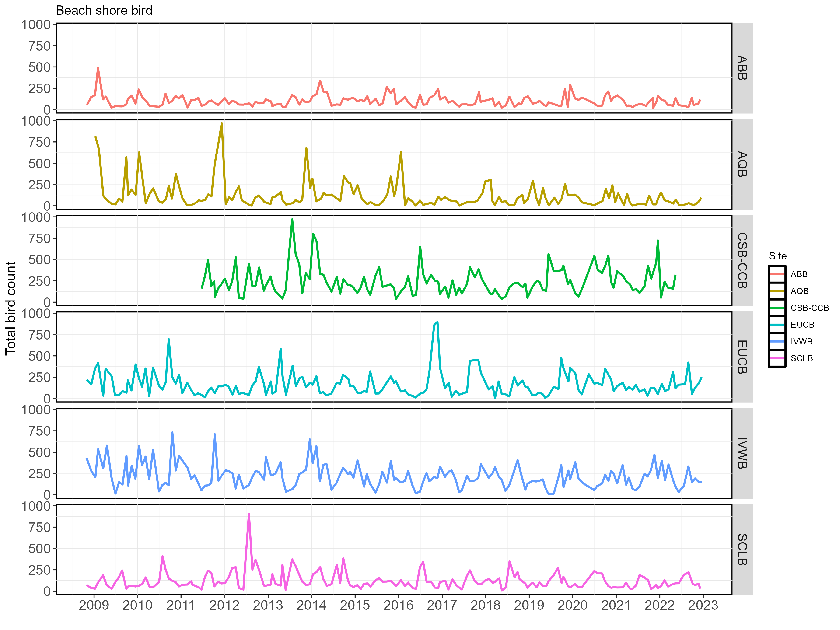Click the ABB facet strip label
This screenshot has height=630, width=840.
pyautogui.click(x=742, y=68)
